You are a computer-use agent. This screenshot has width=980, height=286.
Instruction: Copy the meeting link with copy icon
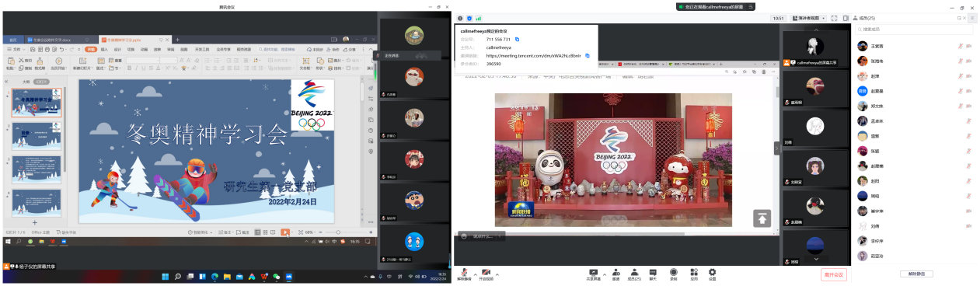[x=588, y=56]
